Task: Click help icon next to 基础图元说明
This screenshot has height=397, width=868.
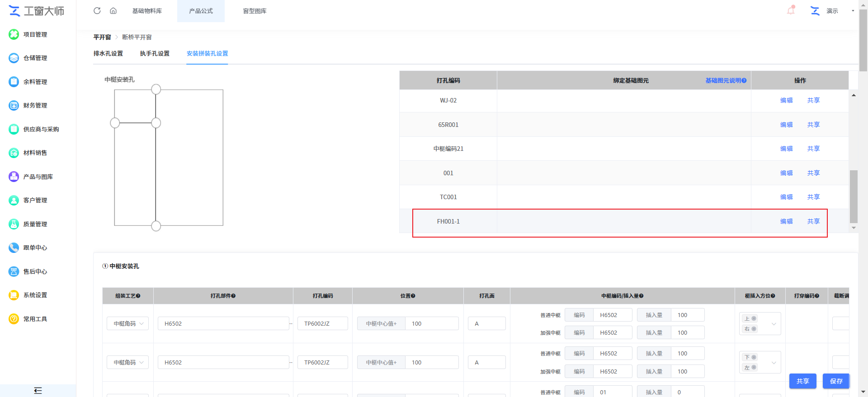Action: click(x=744, y=81)
